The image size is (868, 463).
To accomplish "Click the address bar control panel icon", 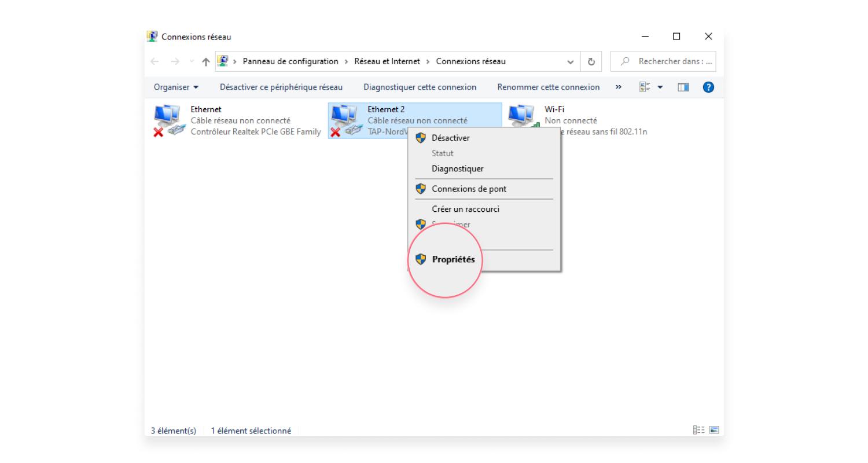I will click(x=223, y=61).
